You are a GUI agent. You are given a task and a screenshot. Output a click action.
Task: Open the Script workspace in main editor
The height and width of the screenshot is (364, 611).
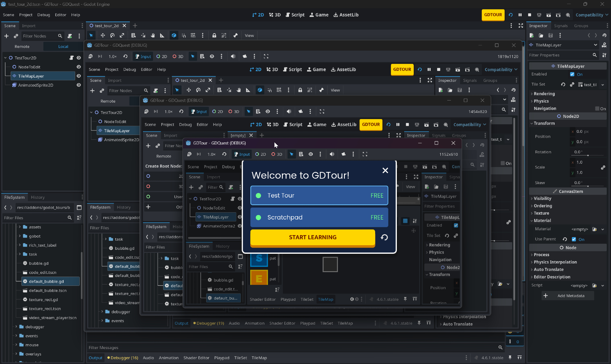295,15
